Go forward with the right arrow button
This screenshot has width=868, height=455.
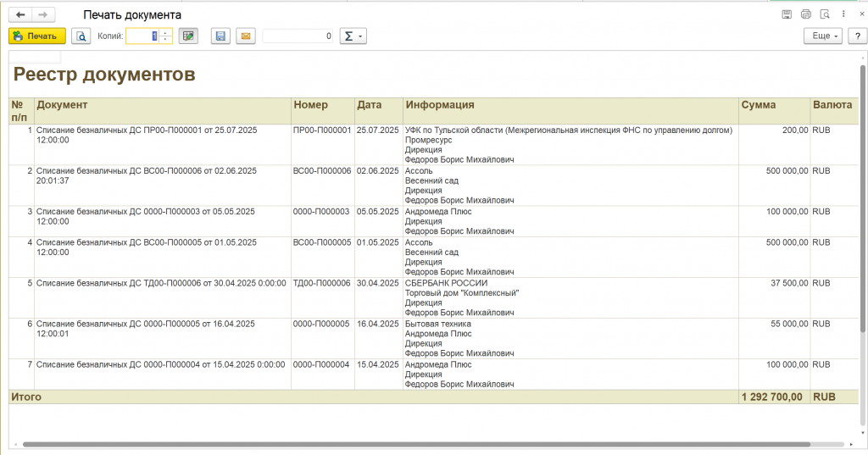coord(43,15)
